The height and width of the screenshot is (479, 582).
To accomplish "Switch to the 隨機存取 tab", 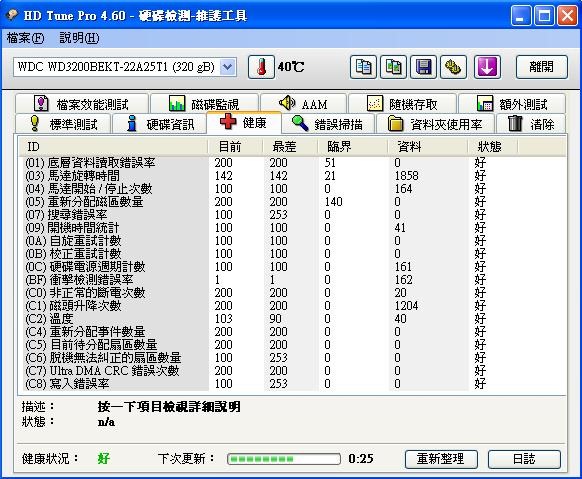I will pyautogui.click(x=402, y=104).
